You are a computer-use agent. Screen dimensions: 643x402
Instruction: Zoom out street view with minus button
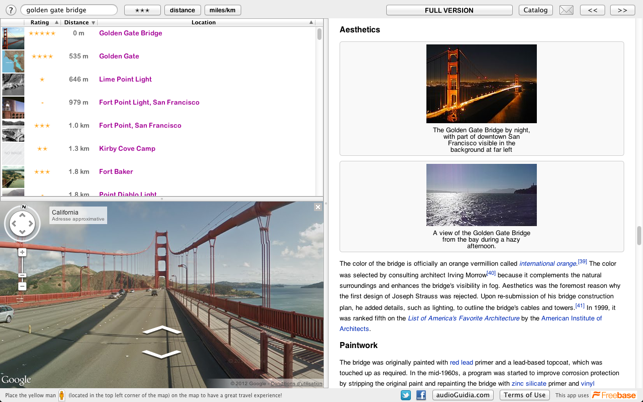[x=22, y=286]
